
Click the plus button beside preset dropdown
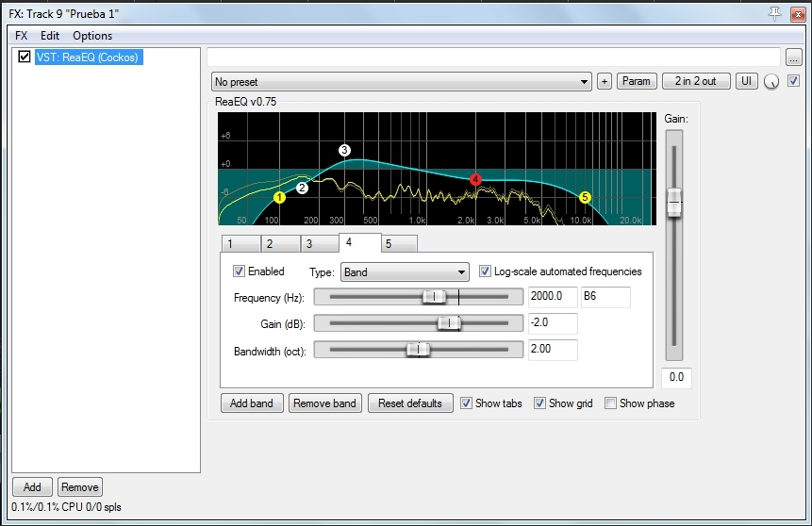point(605,81)
